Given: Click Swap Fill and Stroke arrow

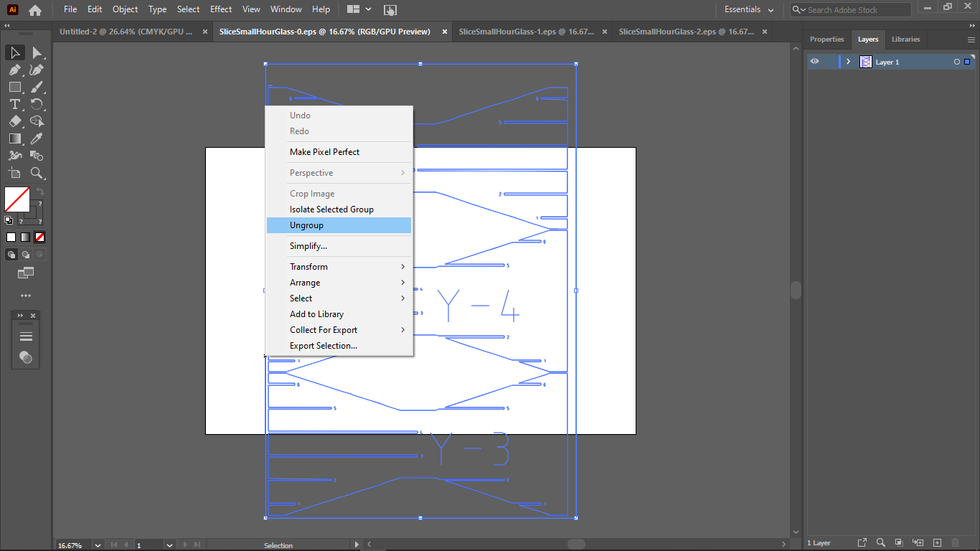Looking at the screenshot, I should 40,192.
